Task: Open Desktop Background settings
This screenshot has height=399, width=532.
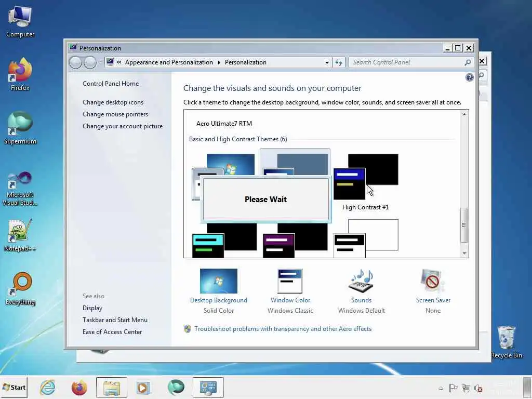Action: click(x=219, y=291)
